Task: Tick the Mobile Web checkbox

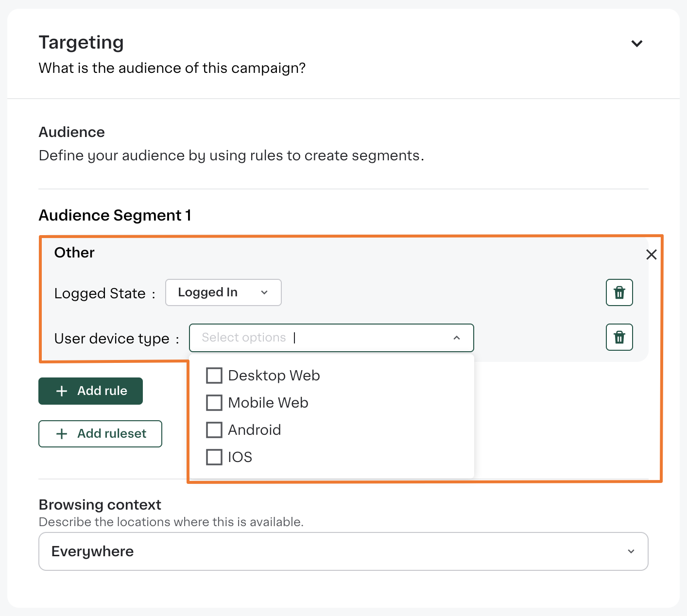Action: click(214, 403)
